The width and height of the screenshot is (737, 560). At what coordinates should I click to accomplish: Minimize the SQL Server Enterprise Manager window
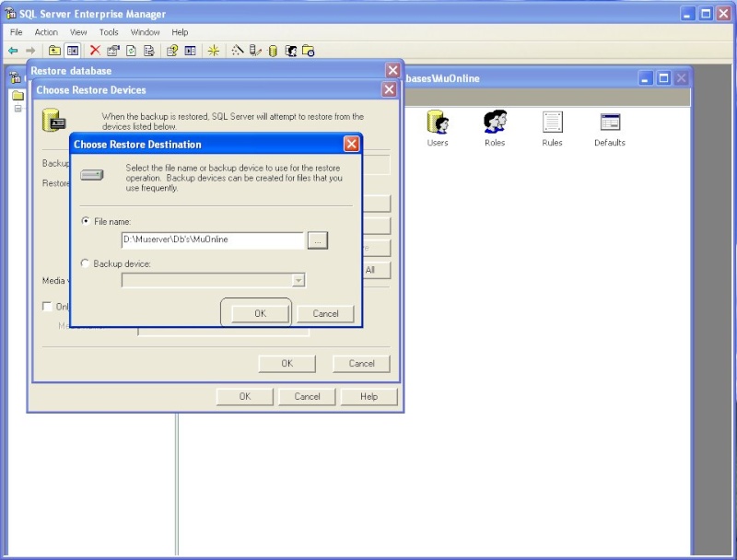pos(687,14)
